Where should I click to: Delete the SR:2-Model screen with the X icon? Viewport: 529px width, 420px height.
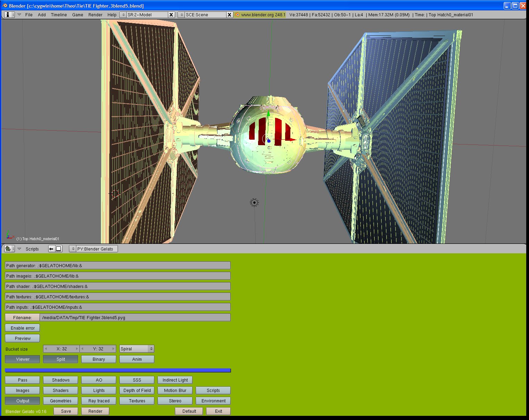click(171, 15)
